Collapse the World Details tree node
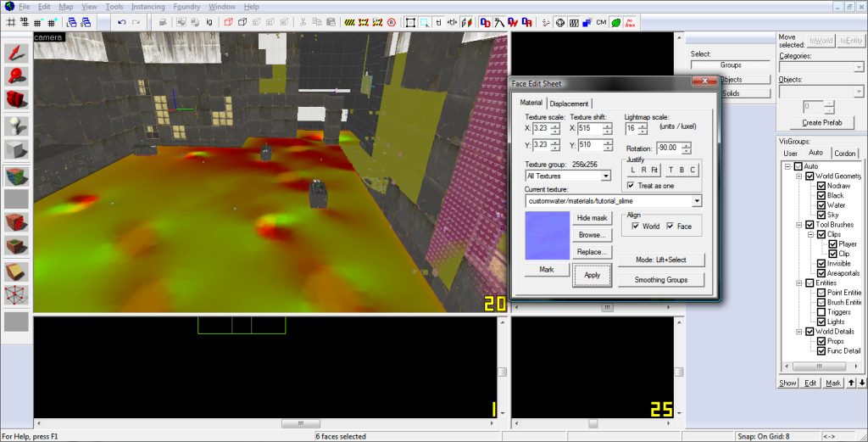868x442 pixels. (x=799, y=332)
